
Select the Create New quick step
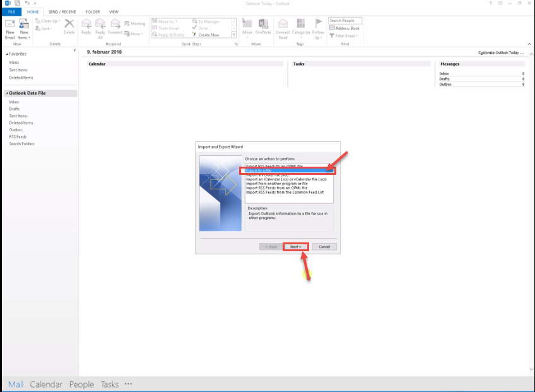pos(206,35)
